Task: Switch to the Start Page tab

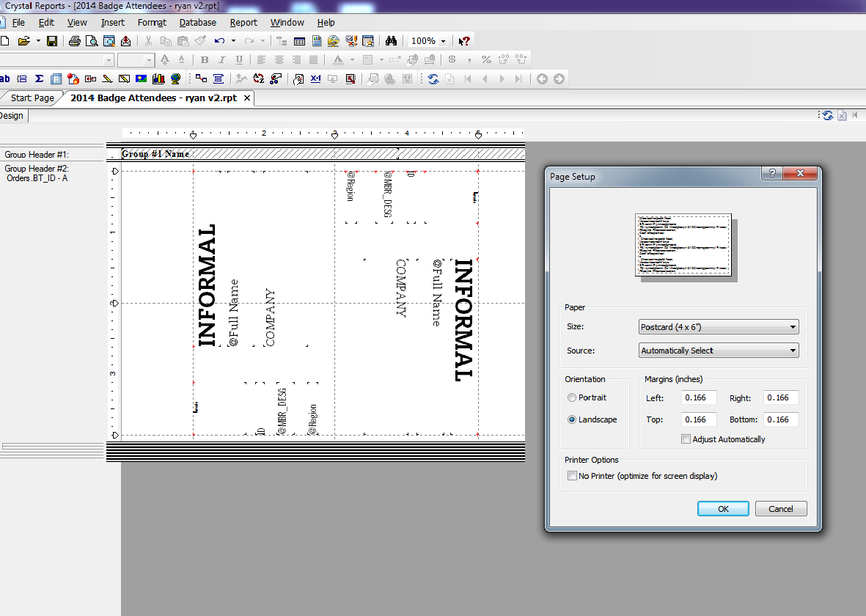Action: 31,98
